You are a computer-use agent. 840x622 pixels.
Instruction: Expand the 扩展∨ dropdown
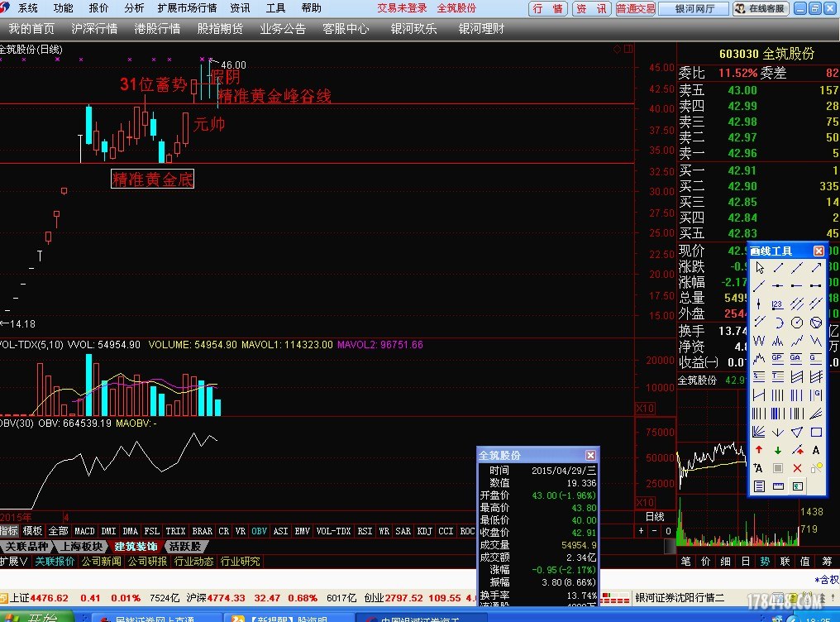pos(14,562)
